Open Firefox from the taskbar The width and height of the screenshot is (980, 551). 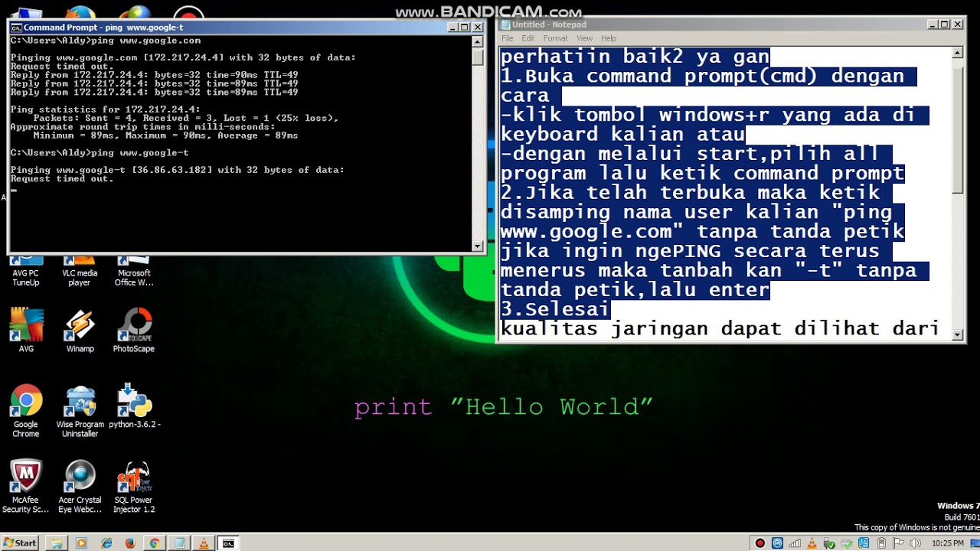click(x=130, y=543)
